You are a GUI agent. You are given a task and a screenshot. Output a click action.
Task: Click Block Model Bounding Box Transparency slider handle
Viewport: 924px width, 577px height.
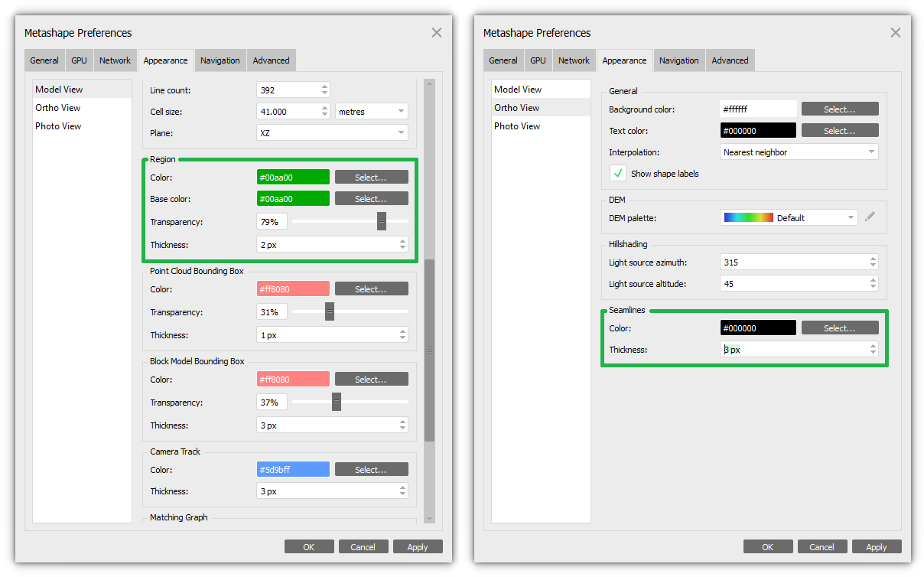click(x=337, y=402)
